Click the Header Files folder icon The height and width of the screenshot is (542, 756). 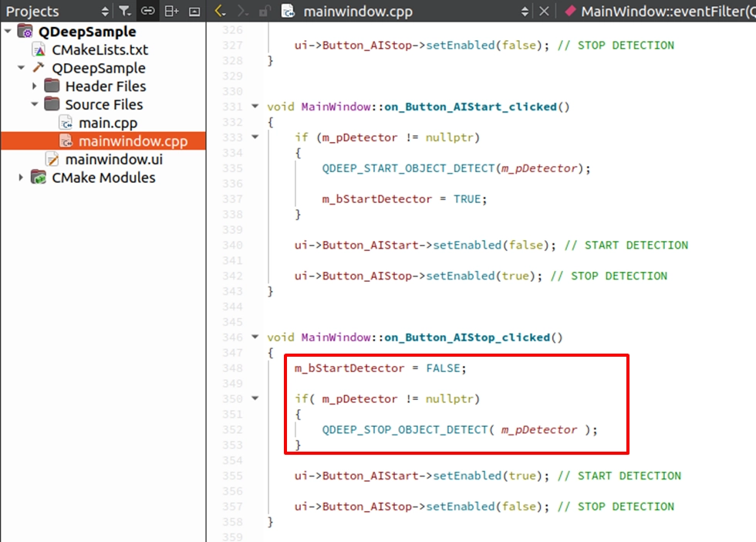pyautogui.click(x=52, y=86)
